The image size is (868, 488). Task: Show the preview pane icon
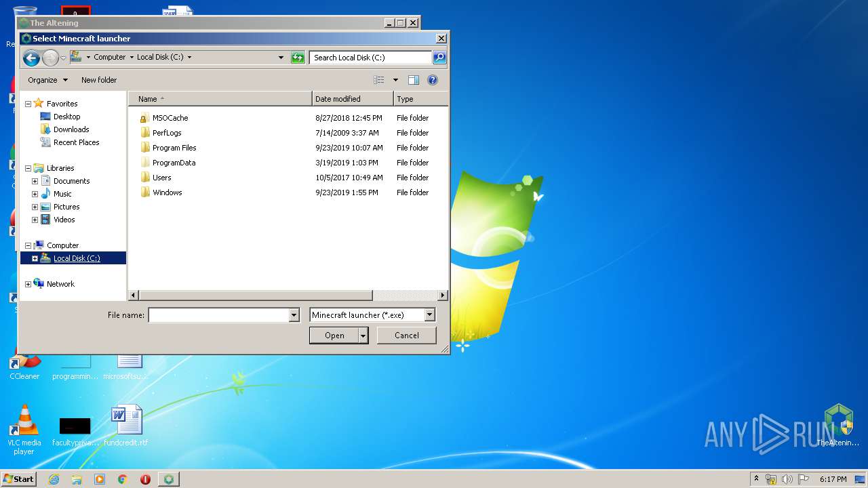[x=414, y=80]
